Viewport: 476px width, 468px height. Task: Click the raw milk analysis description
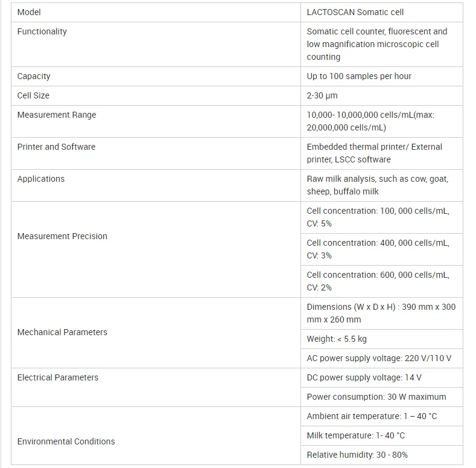click(x=377, y=185)
